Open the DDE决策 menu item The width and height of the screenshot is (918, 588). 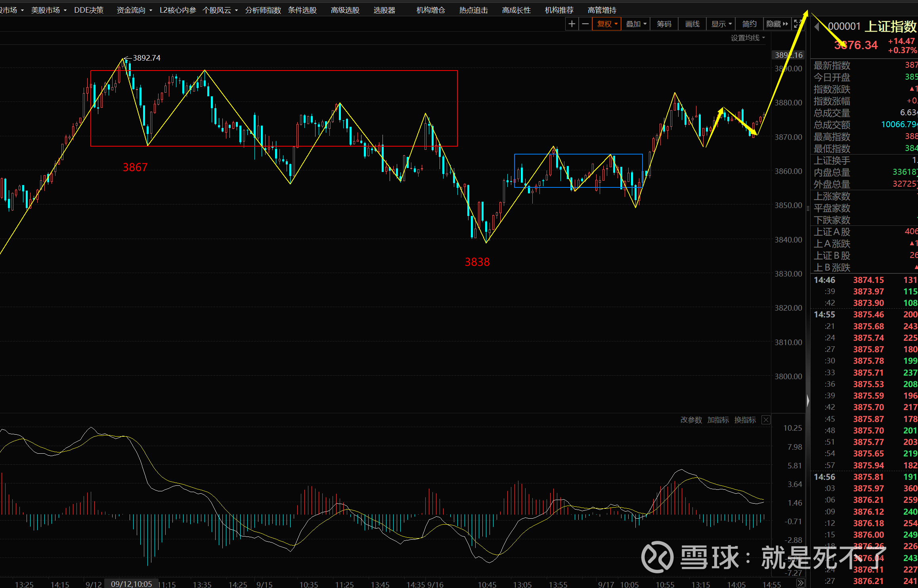89,10
